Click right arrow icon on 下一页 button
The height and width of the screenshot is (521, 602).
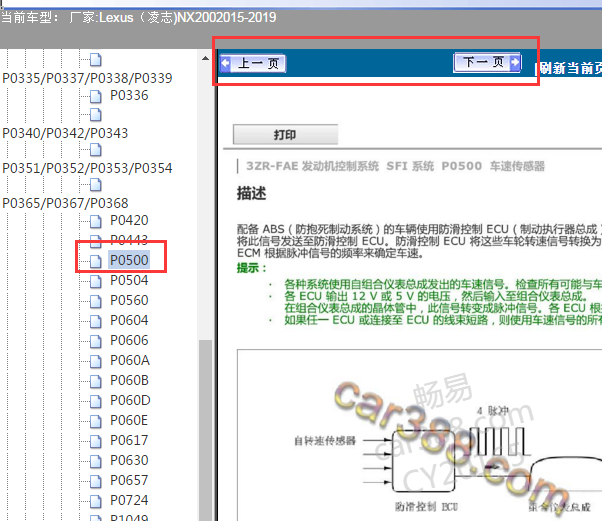515,62
